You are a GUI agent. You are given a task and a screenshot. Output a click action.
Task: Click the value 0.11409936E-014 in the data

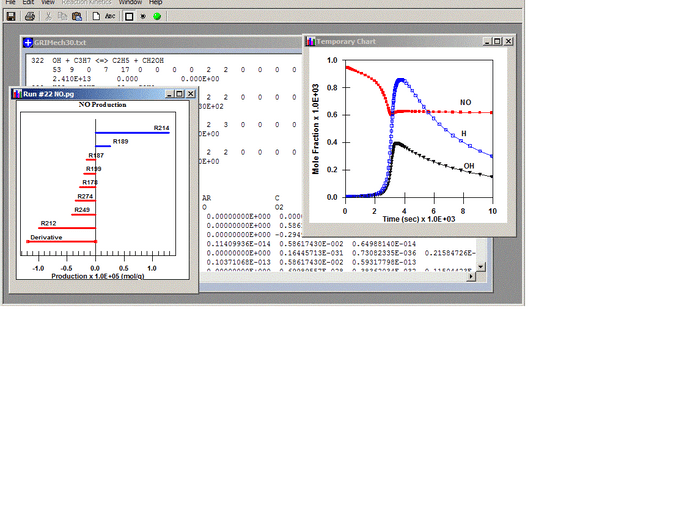coord(239,244)
